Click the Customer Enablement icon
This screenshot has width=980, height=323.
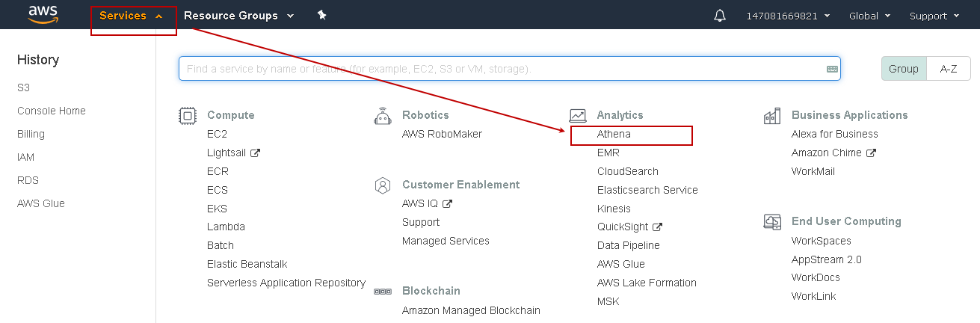tap(383, 185)
